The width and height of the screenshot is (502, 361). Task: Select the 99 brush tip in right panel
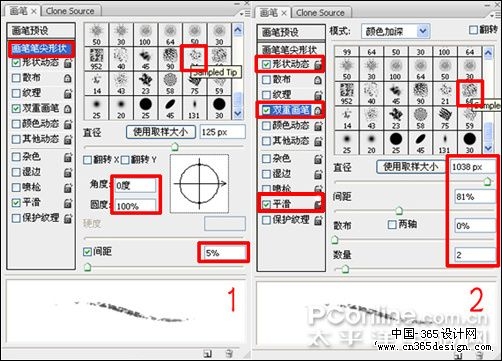pyautogui.click(x=347, y=52)
